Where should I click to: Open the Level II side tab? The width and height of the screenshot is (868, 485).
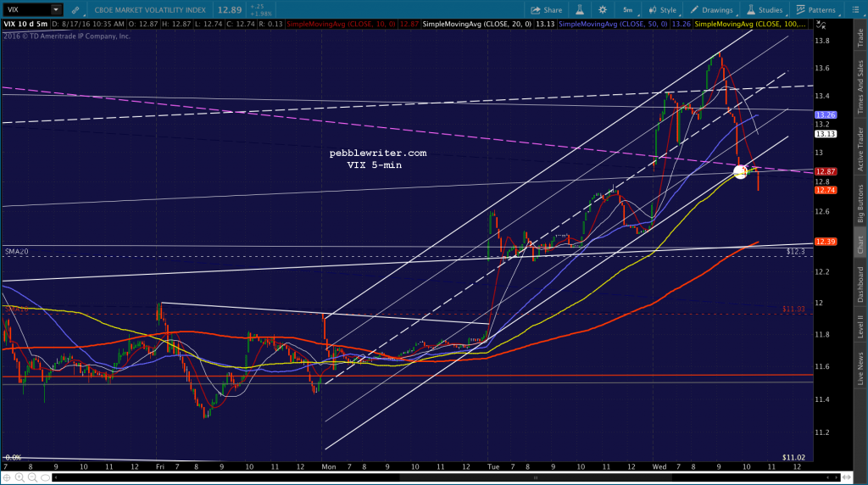click(x=860, y=326)
